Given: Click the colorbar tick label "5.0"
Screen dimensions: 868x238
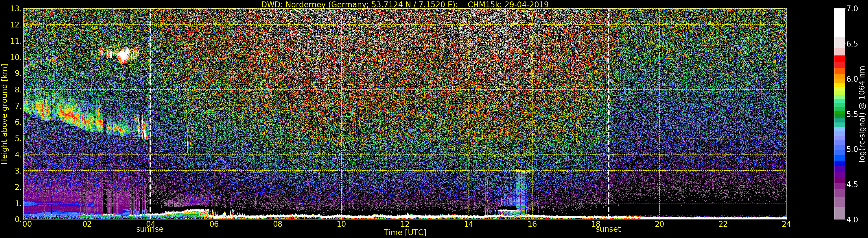Looking at the screenshot, I should point(852,149).
